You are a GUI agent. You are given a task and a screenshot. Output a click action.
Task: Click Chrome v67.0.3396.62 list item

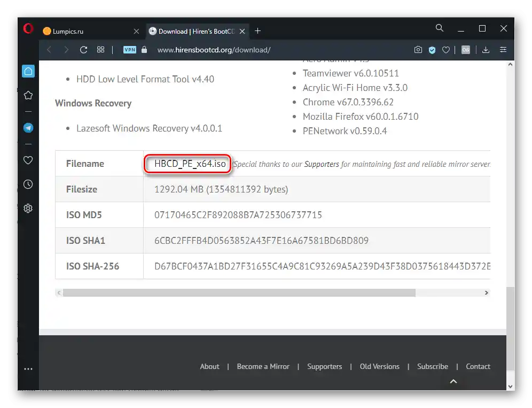[x=348, y=102]
